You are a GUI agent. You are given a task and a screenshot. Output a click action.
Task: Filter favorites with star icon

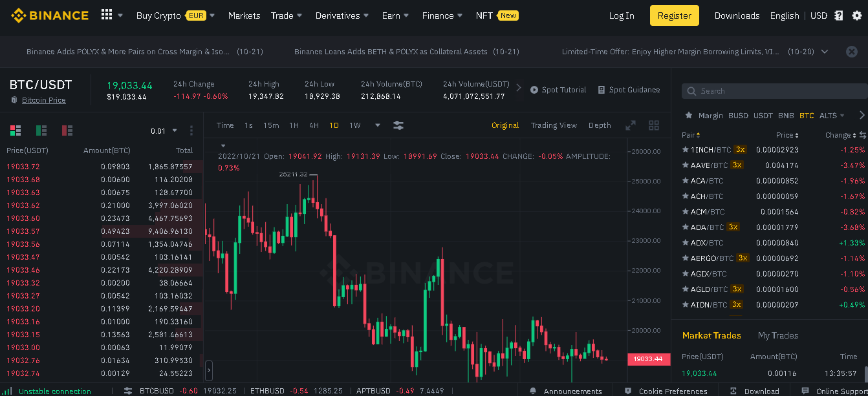[689, 116]
